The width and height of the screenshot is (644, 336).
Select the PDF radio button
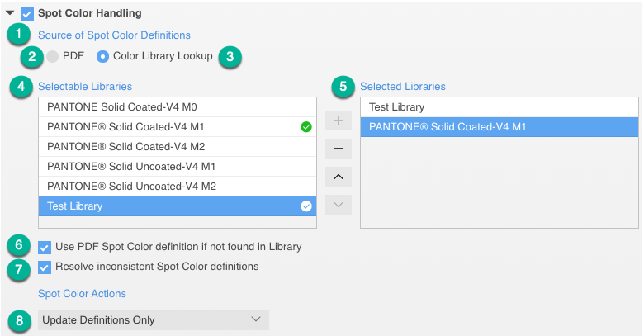pyautogui.click(x=52, y=56)
